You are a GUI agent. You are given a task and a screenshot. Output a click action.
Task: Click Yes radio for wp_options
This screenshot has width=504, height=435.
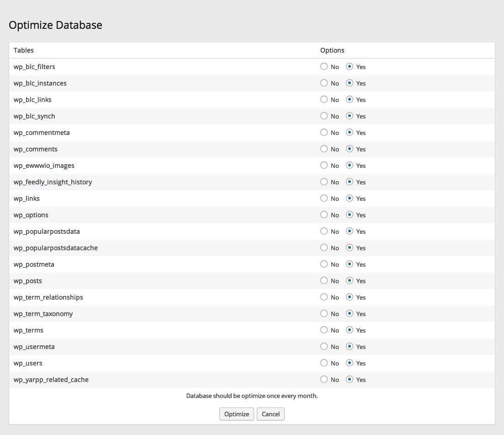350,215
